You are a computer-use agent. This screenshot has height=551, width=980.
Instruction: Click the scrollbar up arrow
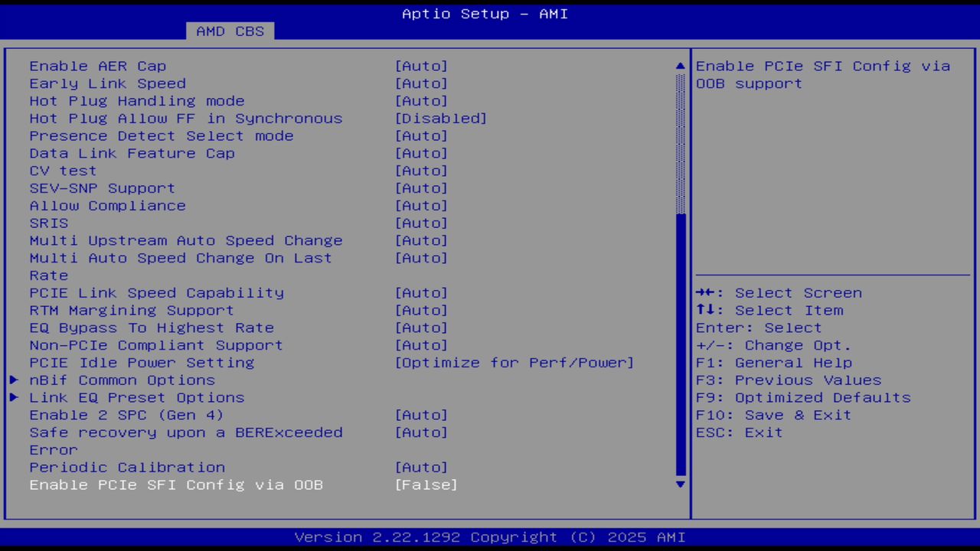[681, 67]
